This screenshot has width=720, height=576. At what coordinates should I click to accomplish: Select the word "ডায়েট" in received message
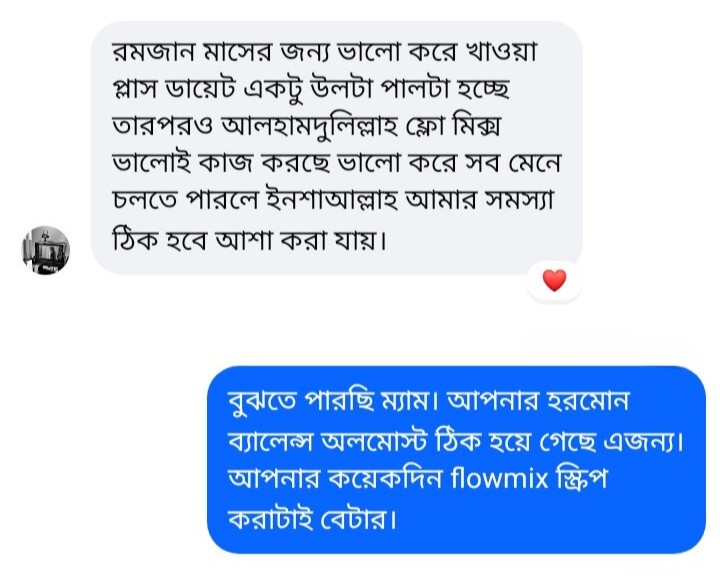pos(203,89)
